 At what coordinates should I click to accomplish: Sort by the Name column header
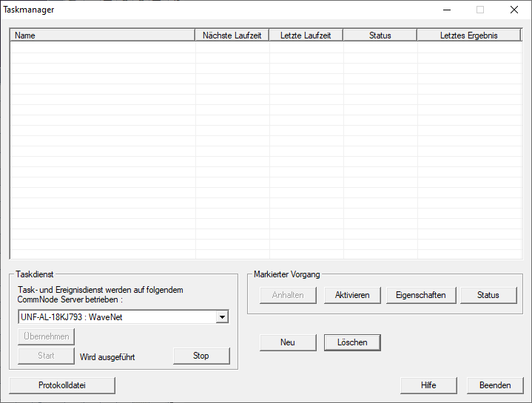(102, 35)
